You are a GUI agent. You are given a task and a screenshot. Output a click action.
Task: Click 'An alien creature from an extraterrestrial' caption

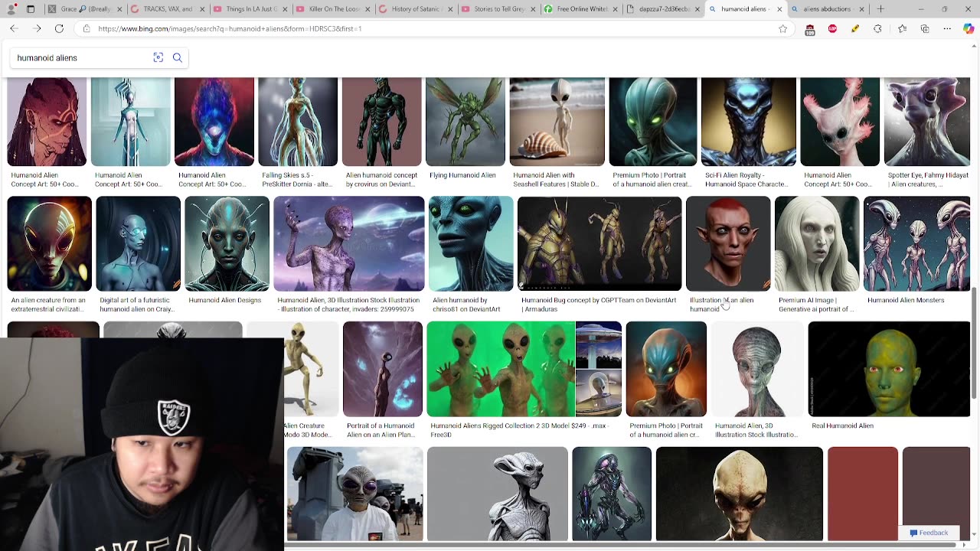[49, 305]
